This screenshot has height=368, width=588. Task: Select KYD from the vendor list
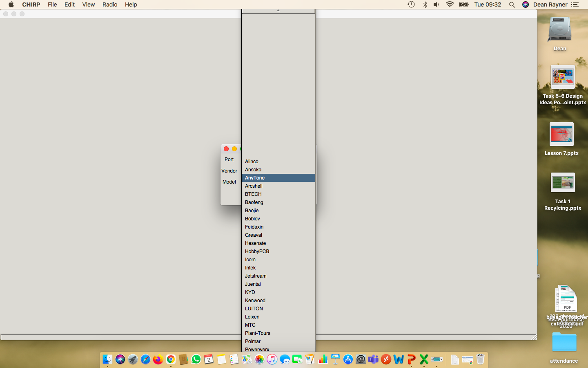pos(278,292)
